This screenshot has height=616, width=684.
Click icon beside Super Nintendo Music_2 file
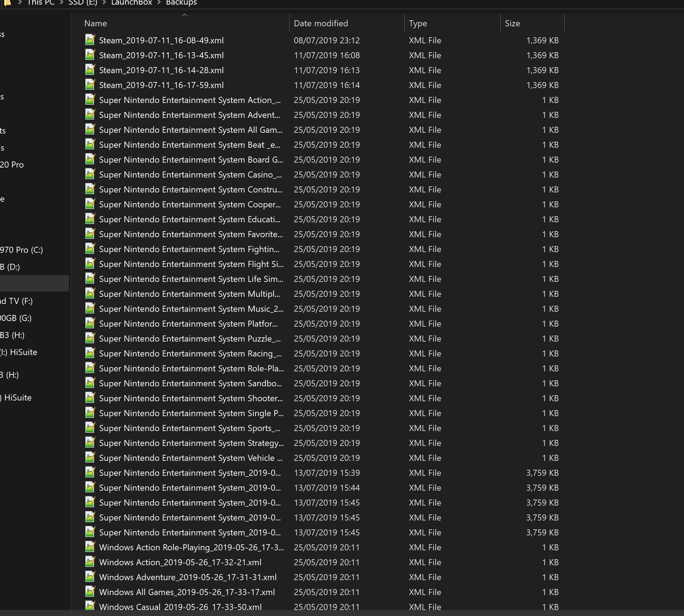[x=90, y=308]
